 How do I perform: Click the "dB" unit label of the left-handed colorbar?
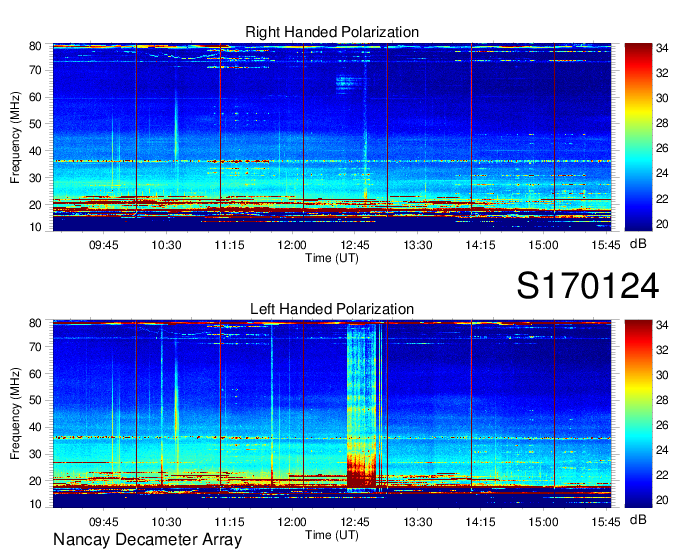638,519
